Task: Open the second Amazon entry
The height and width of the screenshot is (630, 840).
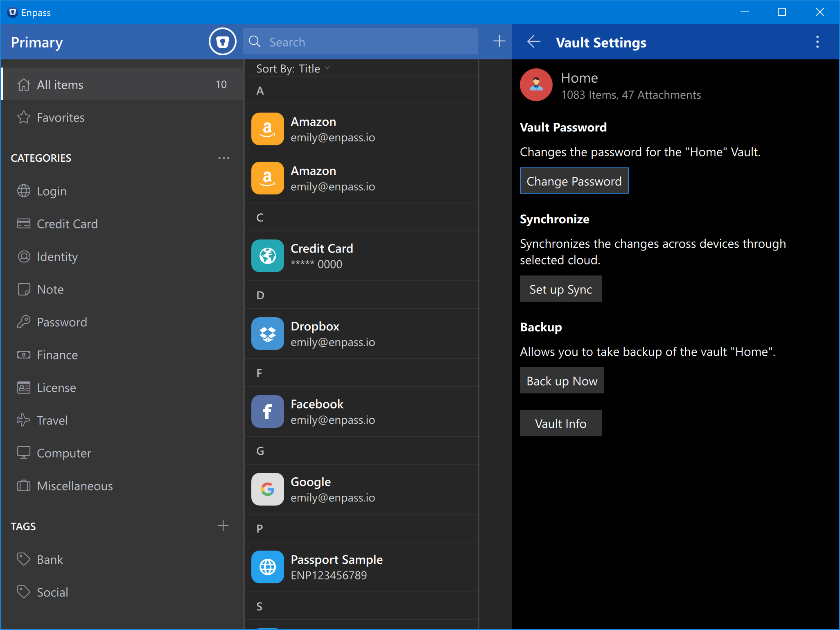Action: tap(361, 178)
